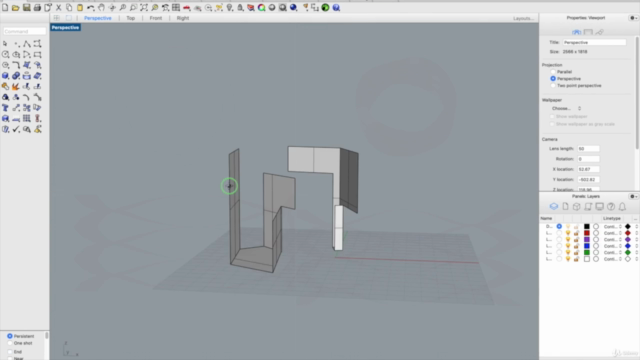Open a file using the folder icon
Screen dimensions: 640x360
[x=16, y=8]
